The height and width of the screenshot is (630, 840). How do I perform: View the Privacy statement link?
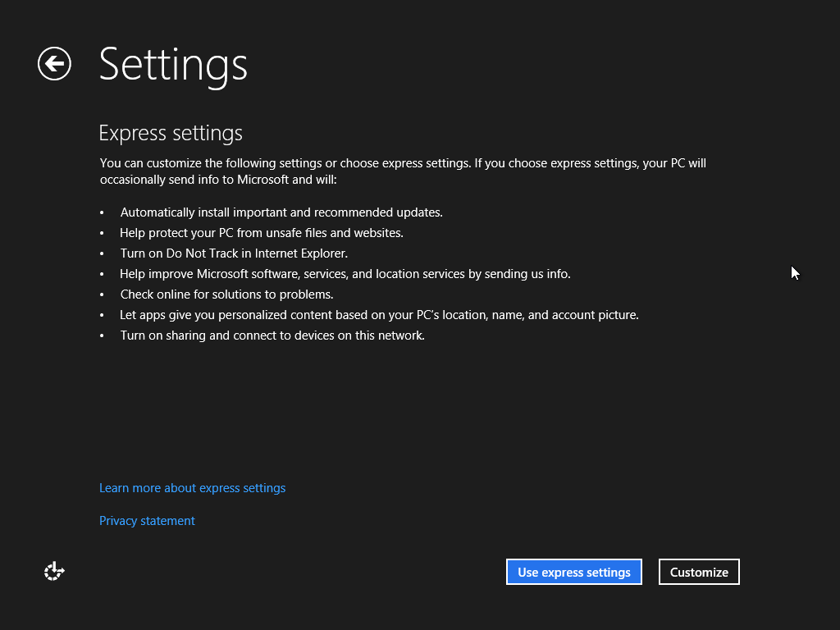click(147, 520)
